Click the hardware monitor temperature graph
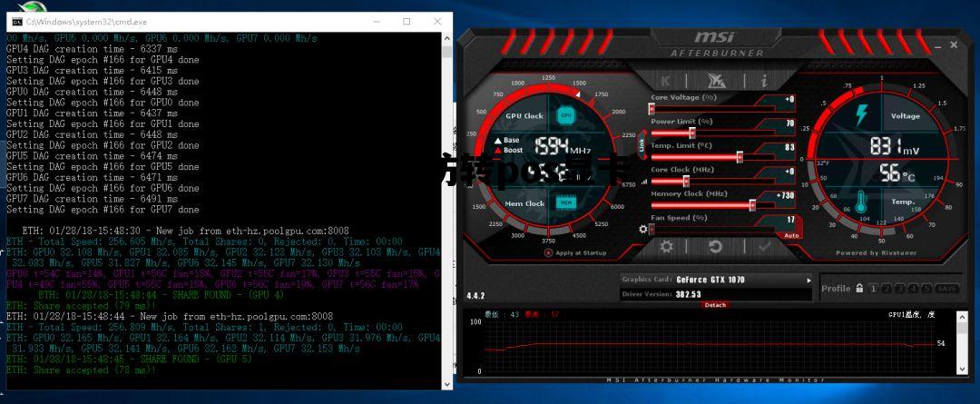980x404 pixels. 710,347
